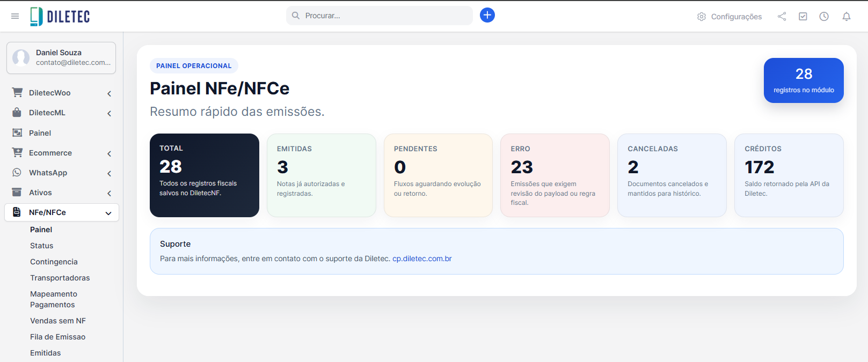Click the Suporte heading text

[x=176, y=244]
